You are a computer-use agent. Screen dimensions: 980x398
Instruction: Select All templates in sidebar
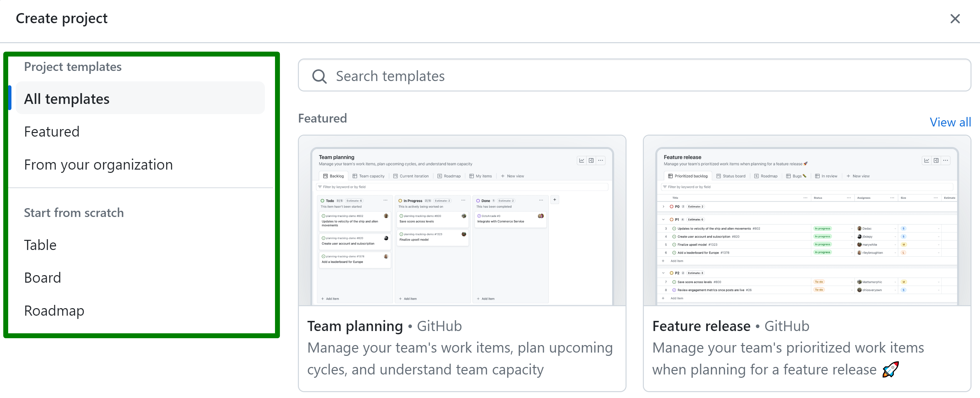pos(140,98)
